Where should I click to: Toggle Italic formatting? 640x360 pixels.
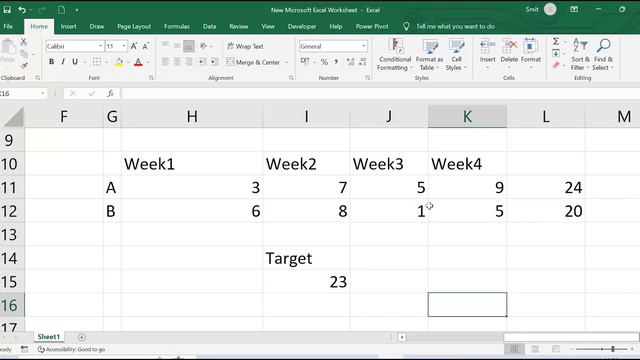click(63, 62)
